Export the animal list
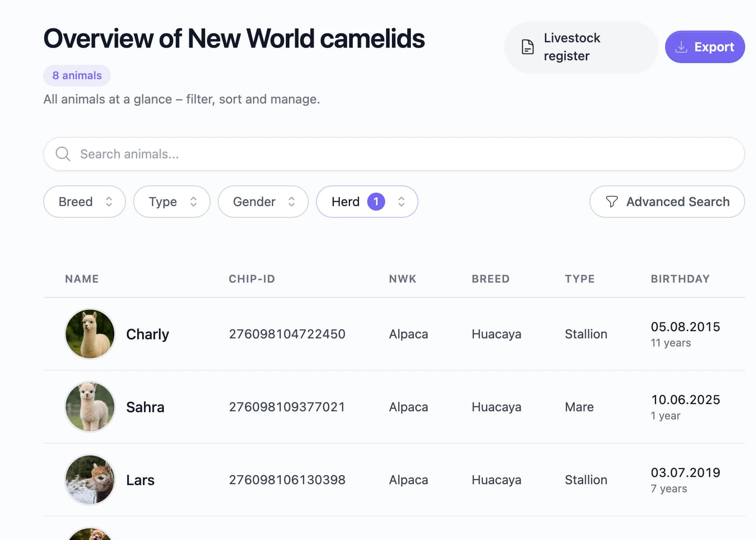 click(x=705, y=47)
